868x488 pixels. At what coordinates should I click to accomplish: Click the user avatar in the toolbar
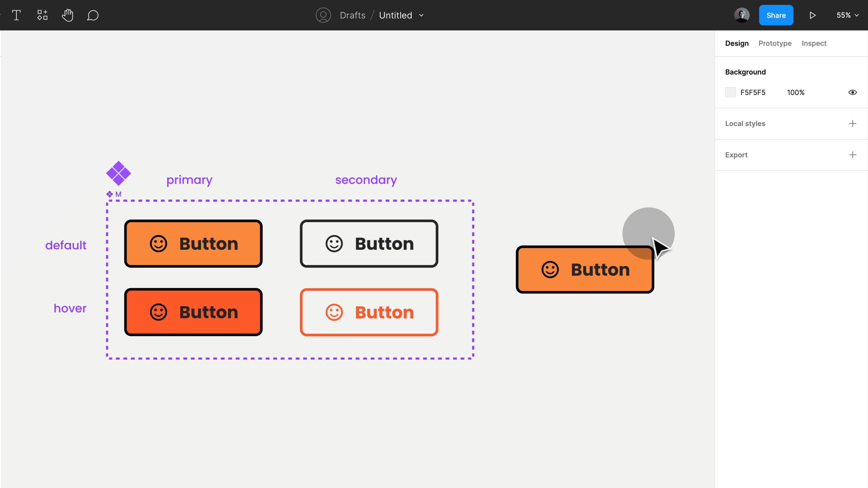coord(742,15)
